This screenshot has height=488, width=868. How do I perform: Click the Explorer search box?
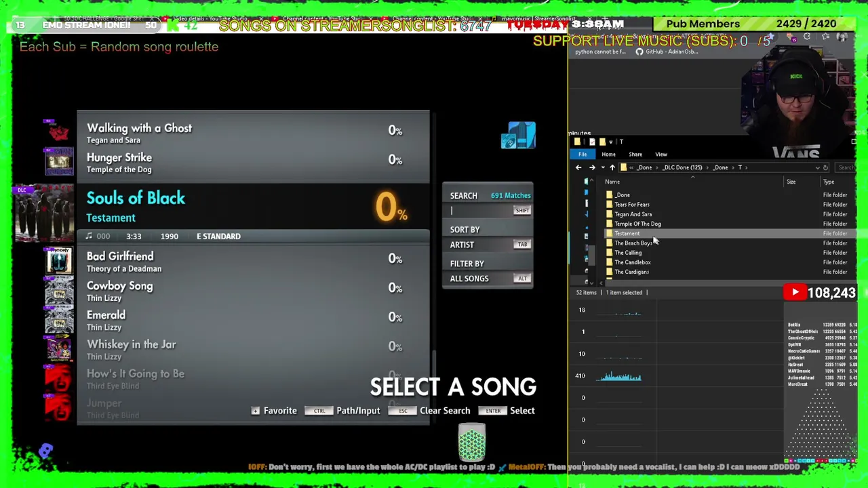pos(846,167)
